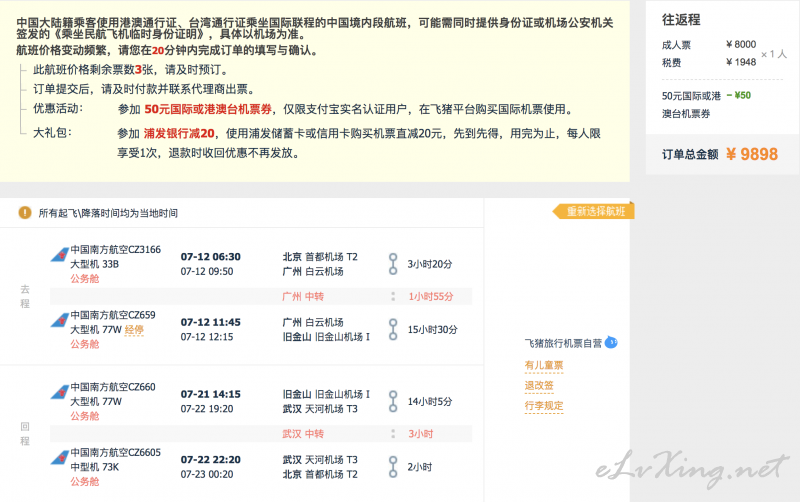Screen dimensions: 800x502
Task: Click the 3小时 layover duration
Action: click(420, 434)
